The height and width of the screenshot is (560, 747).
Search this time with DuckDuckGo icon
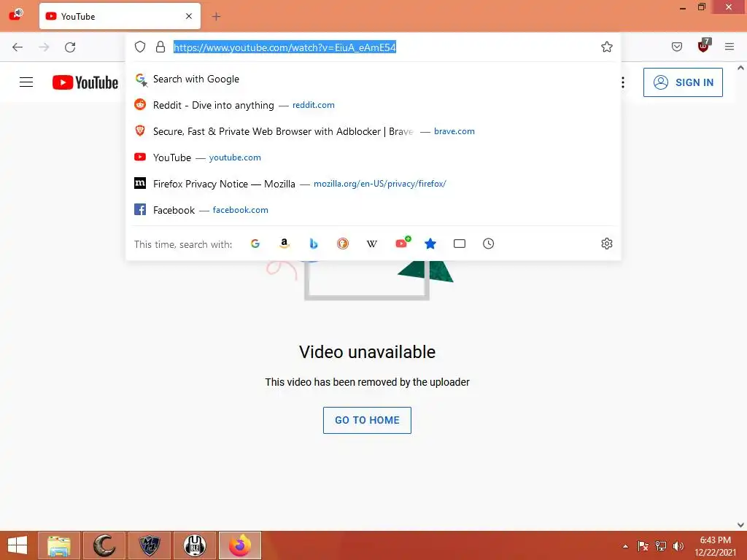pyautogui.click(x=343, y=244)
